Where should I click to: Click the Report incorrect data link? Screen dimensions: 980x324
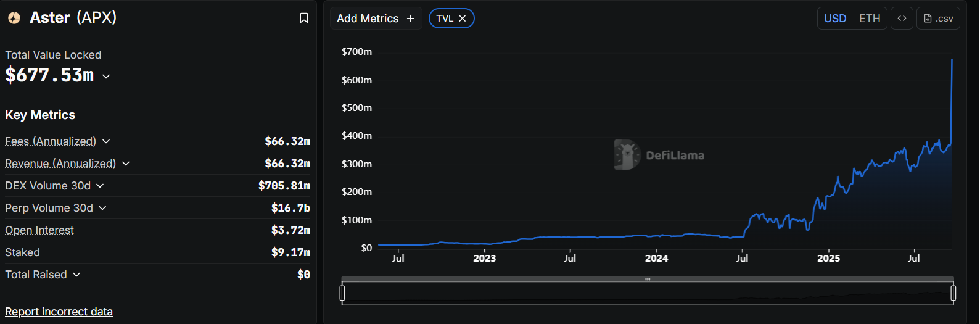pyautogui.click(x=59, y=312)
